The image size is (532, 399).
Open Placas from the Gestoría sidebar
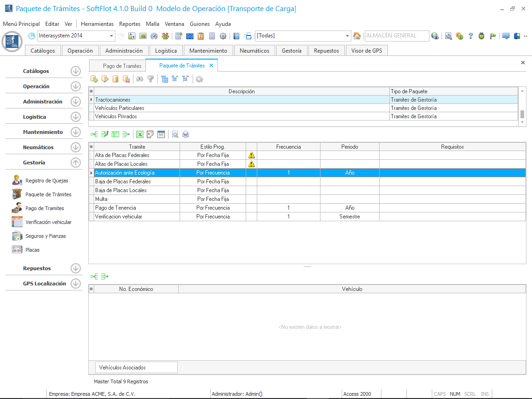click(32, 250)
